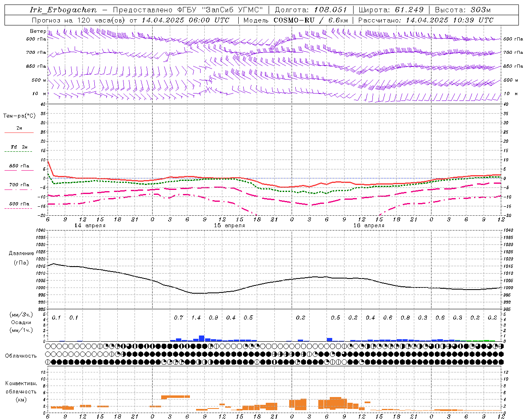Click the station name Irk_Erbogachen in header

[64, 10]
